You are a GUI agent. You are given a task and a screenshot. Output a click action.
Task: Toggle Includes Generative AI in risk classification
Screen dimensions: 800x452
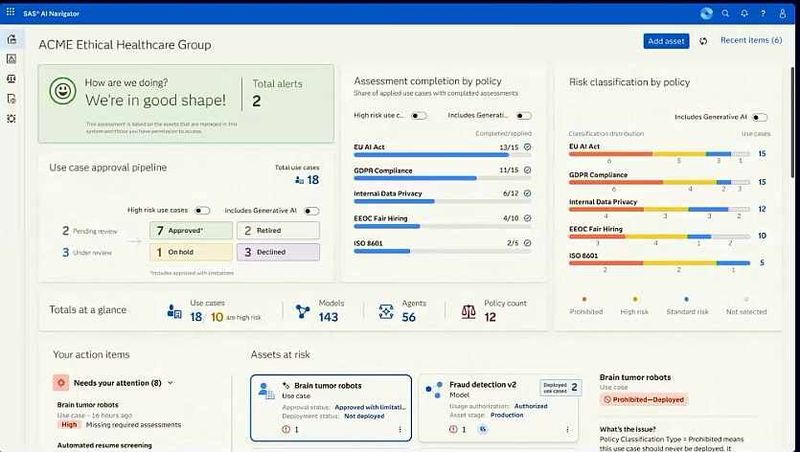[760, 117]
